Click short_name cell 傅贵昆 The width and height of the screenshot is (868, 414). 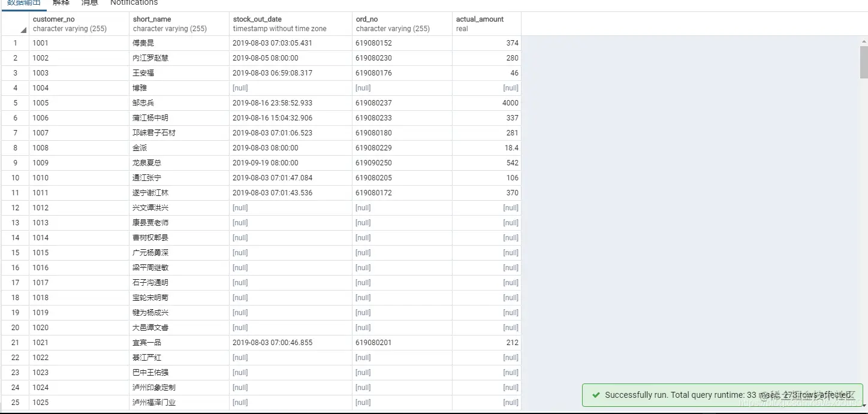coord(179,43)
